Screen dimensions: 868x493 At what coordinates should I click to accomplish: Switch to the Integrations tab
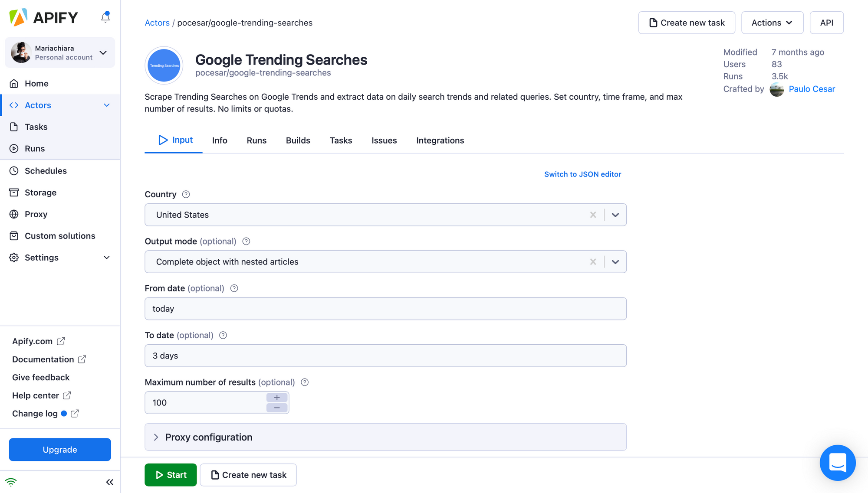point(440,140)
